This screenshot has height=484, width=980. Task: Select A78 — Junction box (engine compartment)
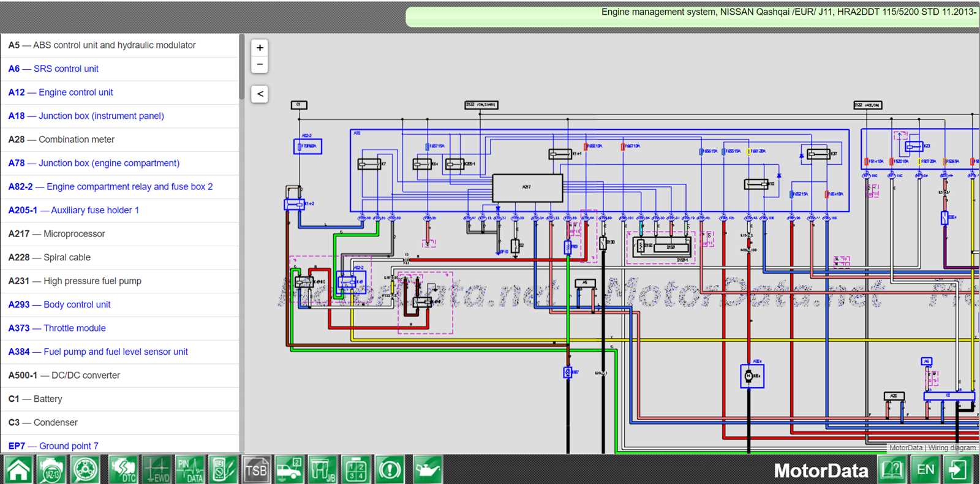pos(119,163)
